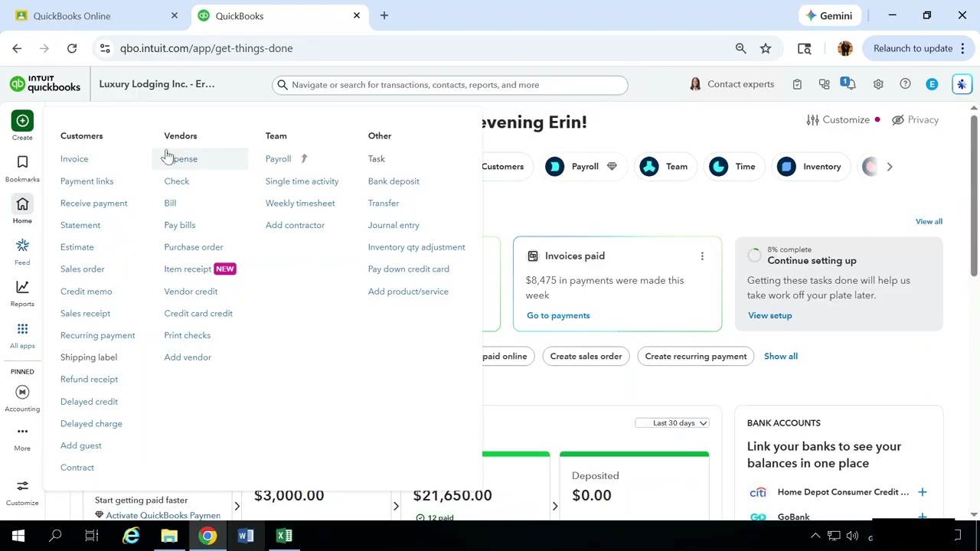Click the green Create plus icon

22,121
